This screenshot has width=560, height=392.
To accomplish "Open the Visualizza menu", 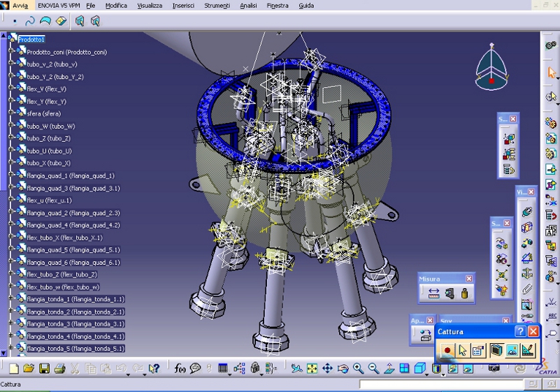I will coord(150,6).
